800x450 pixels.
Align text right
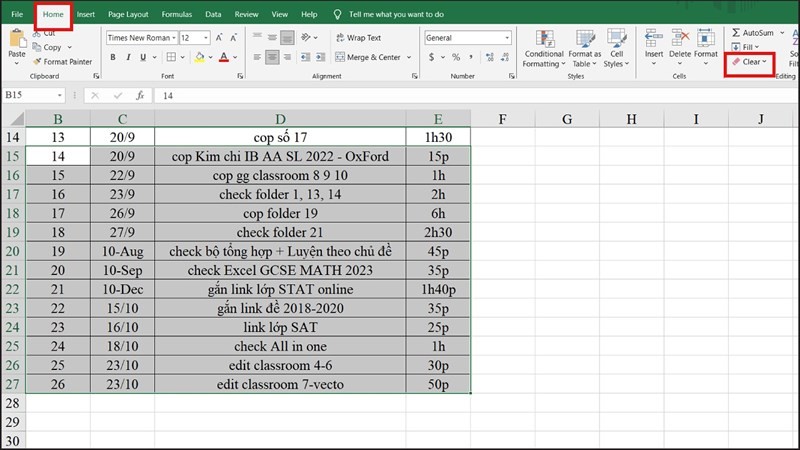287,57
